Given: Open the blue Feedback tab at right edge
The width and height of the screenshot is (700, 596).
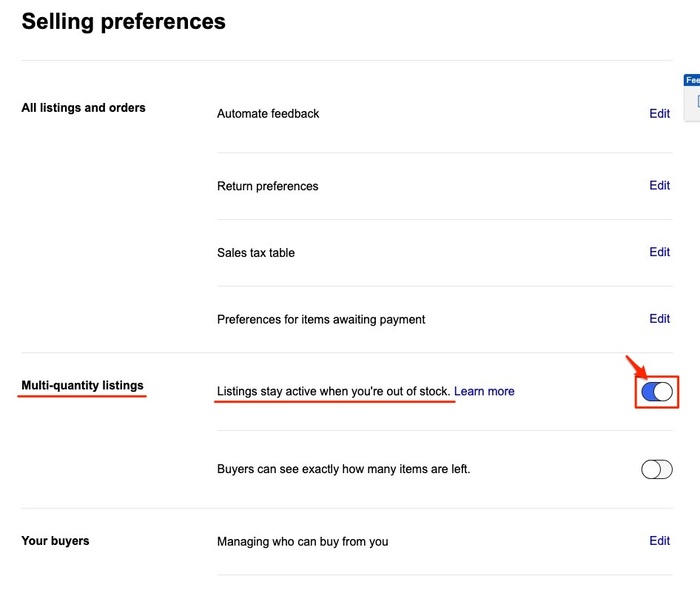Looking at the screenshot, I should [x=692, y=80].
